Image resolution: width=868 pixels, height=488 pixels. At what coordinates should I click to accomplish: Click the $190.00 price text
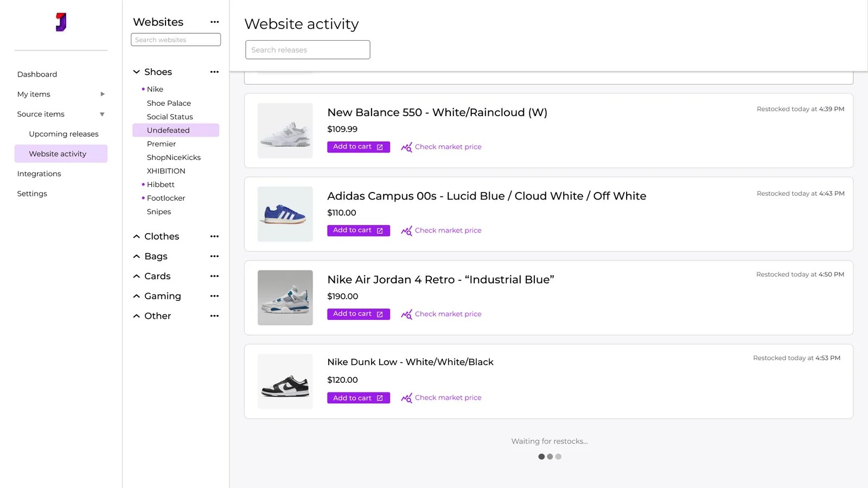click(343, 296)
